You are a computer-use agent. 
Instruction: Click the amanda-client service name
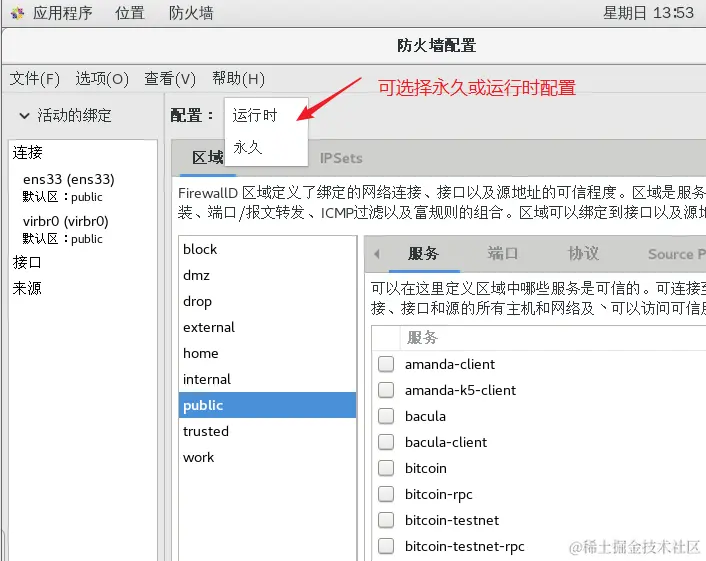click(450, 364)
